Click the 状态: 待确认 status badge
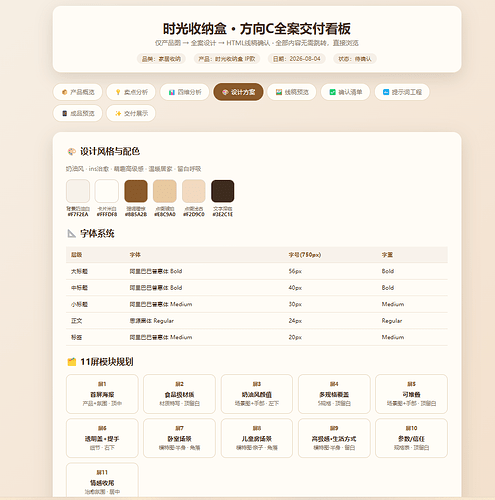The width and height of the screenshot is (495, 500). [x=355, y=59]
